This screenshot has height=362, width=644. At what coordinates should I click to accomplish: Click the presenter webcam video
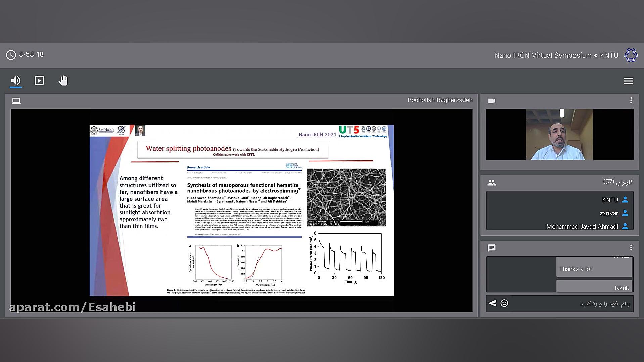tap(559, 134)
